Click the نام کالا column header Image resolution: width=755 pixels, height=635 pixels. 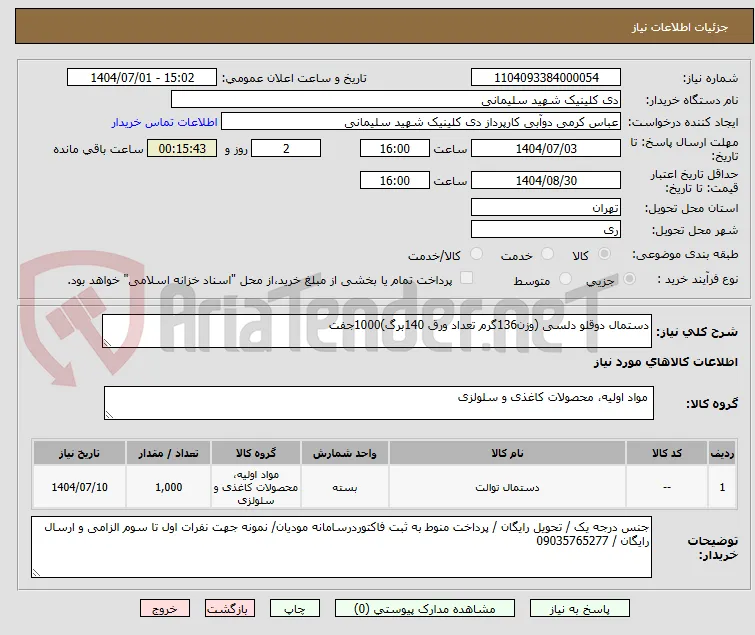point(507,453)
